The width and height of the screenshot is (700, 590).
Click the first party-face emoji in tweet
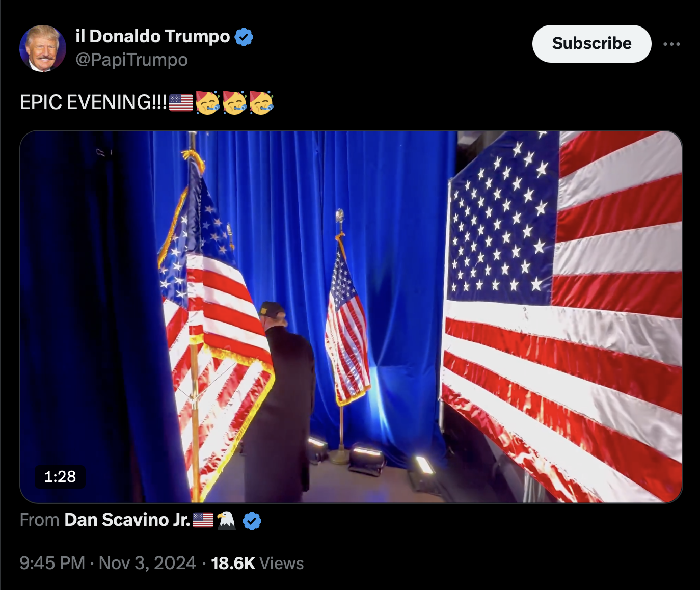pyautogui.click(x=207, y=102)
